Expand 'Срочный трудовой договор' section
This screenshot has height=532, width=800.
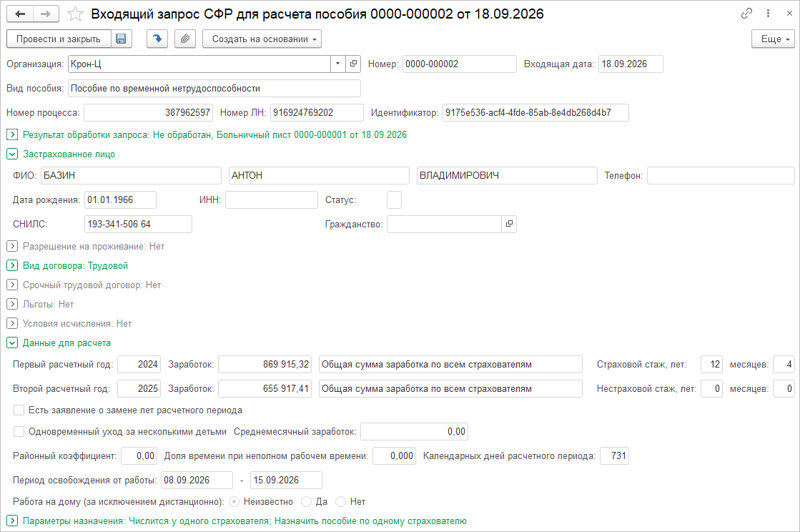tap(12, 285)
